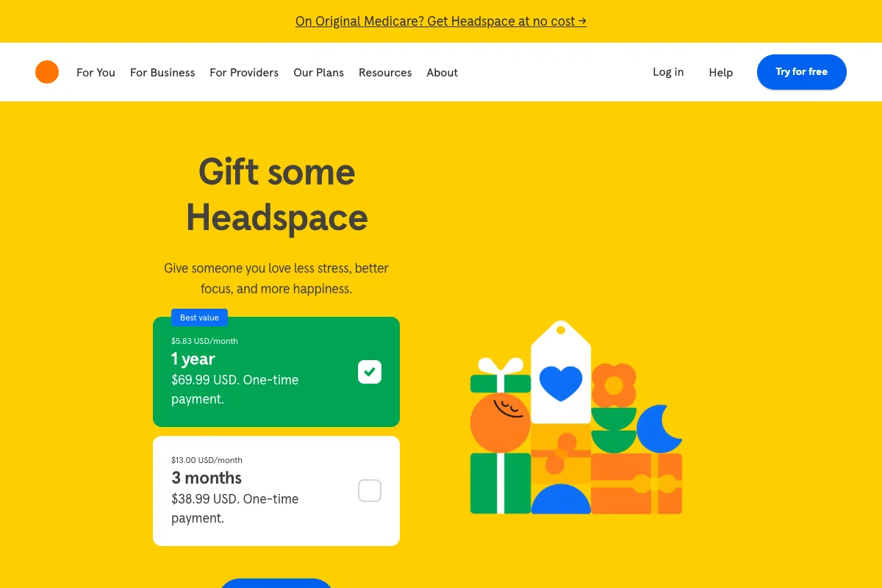The image size is (882, 588).
Task: Select the 1 year $69.99 plan card
Action: click(x=276, y=372)
